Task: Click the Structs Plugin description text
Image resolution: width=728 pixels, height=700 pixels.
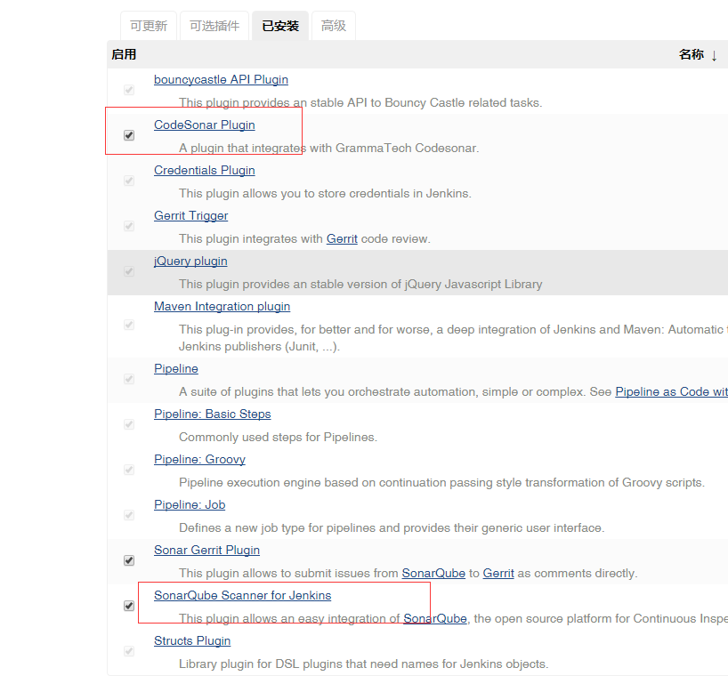Action: (363, 664)
